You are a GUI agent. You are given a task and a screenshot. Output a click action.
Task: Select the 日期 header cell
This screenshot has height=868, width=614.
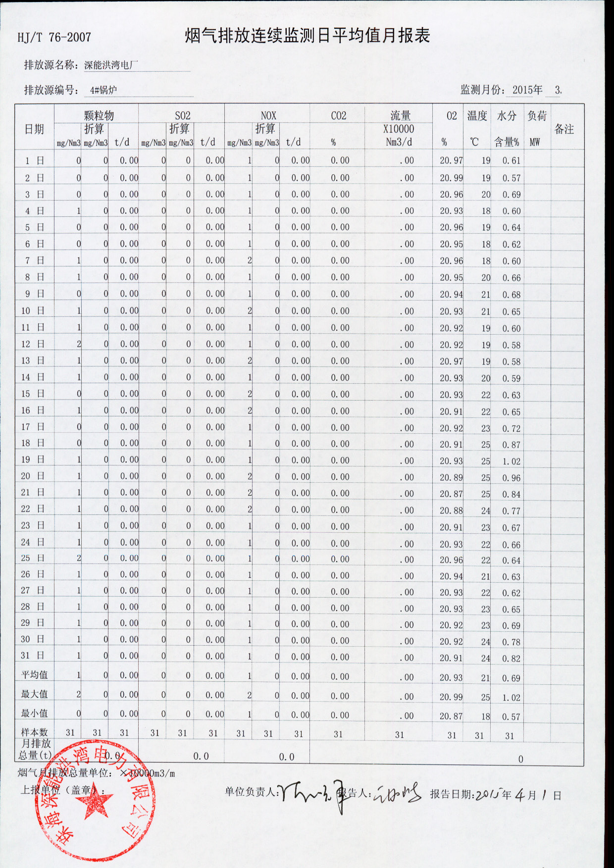pyautogui.click(x=34, y=129)
